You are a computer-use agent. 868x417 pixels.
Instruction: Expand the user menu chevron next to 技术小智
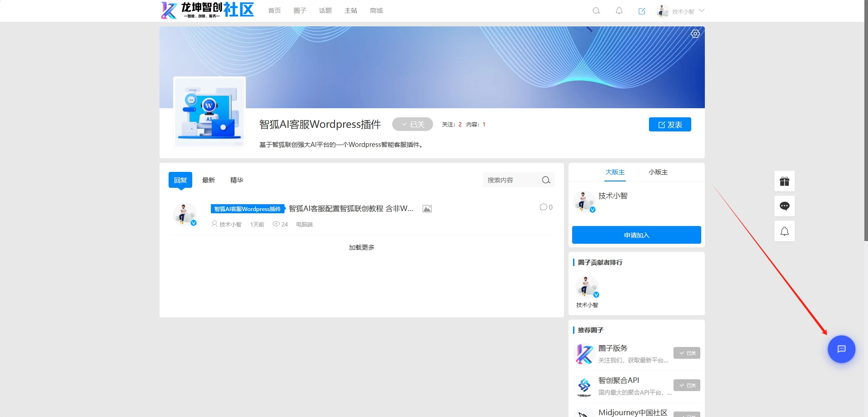pos(701,10)
